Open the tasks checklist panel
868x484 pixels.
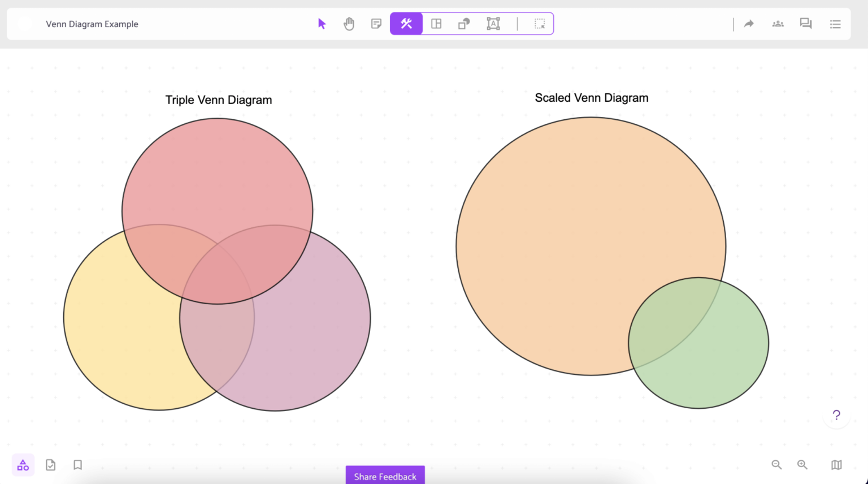50,464
